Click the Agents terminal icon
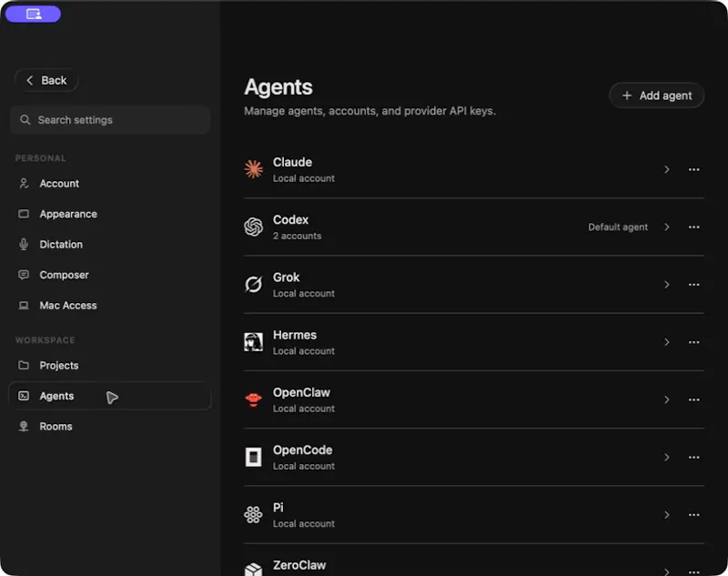Screen dimensions: 728x576 click(x=24, y=396)
